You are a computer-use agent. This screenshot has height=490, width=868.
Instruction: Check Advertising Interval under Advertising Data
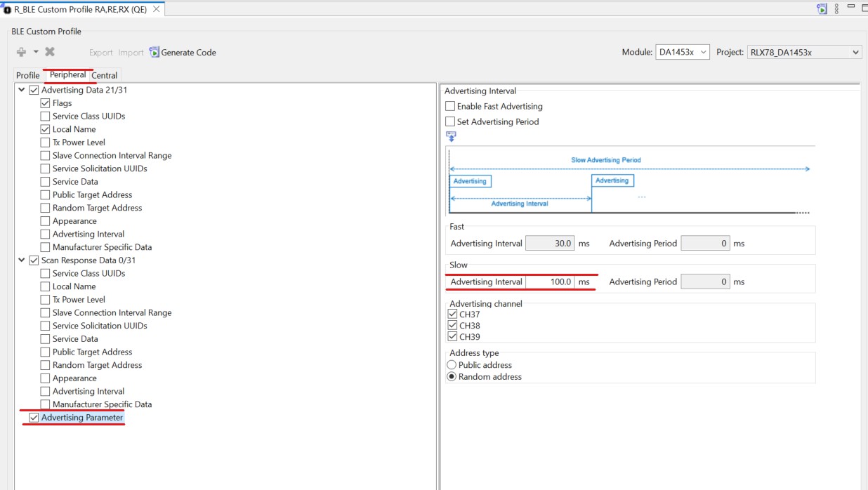point(45,234)
